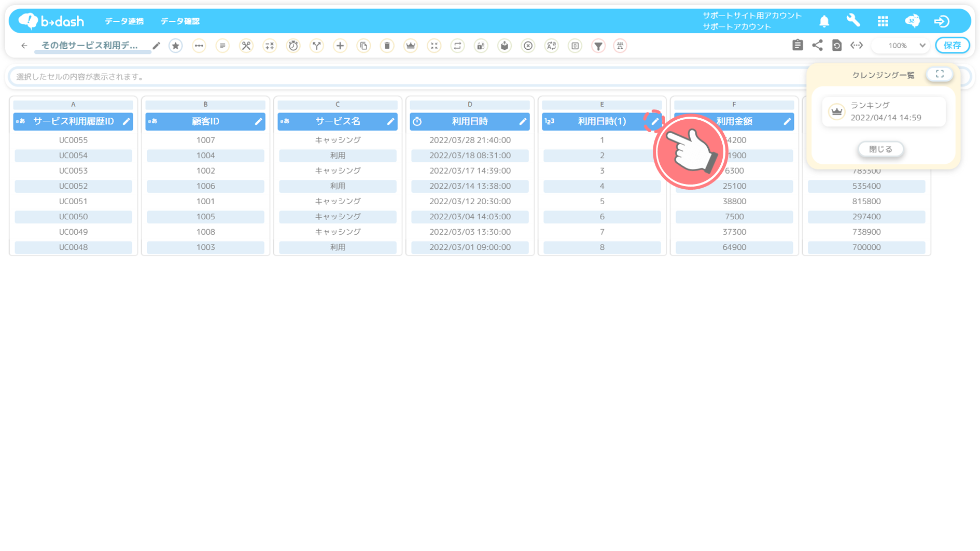Screen dimensions: 980x551
Task: Click cell UC0048
Action: pyautogui.click(x=73, y=247)
